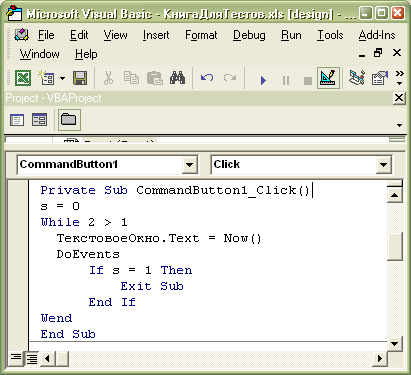The width and height of the screenshot is (411, 375).
Task: Click the code line 'While 2 > 1'
Action: click(x=84, y=222)
